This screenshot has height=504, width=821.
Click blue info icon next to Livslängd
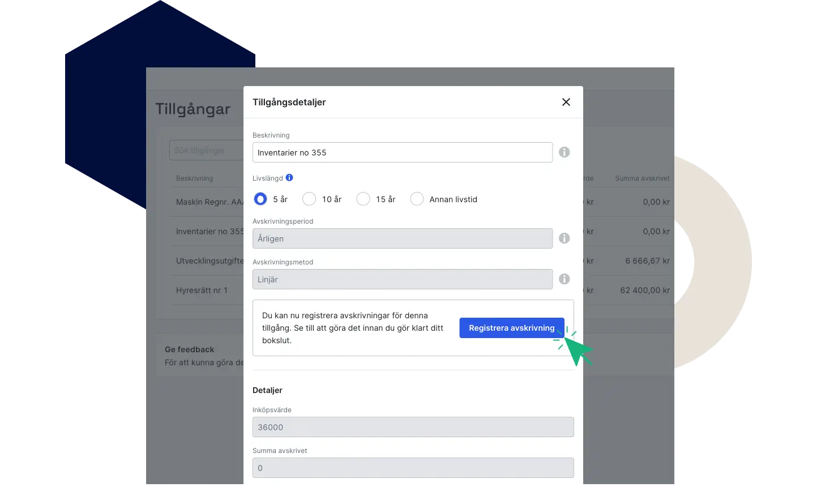tap(289, 178)
